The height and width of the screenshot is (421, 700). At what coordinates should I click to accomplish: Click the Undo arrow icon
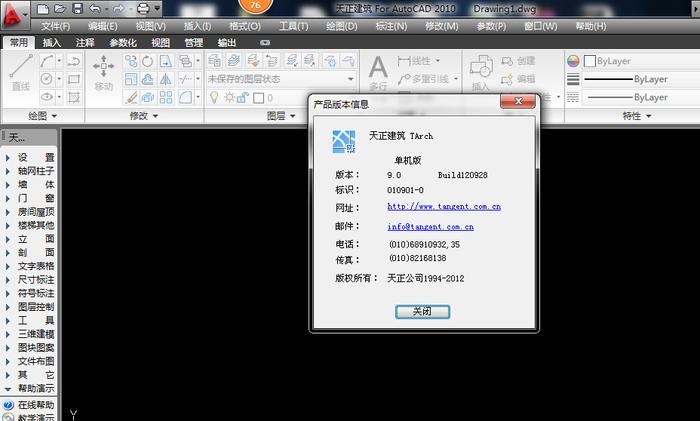pyautogui.click(x=94, y=8)
